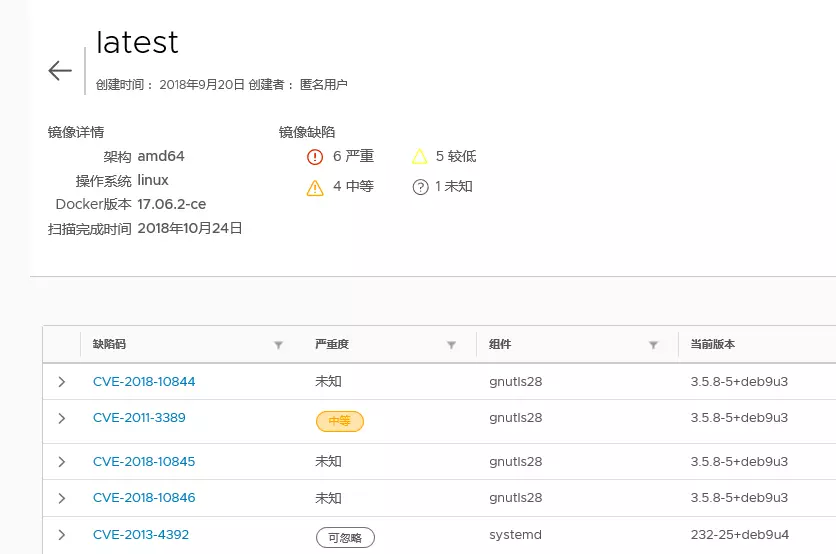
Task: Click the 当前版本 column header
Action: [x=713, y=344]
